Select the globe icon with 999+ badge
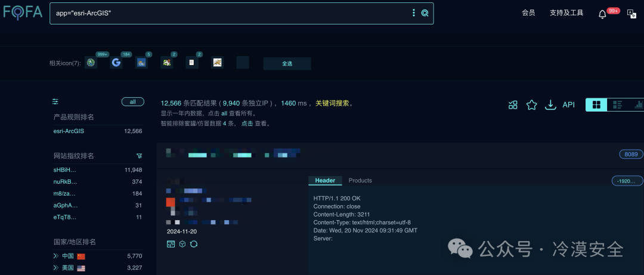 coord(91,63)
